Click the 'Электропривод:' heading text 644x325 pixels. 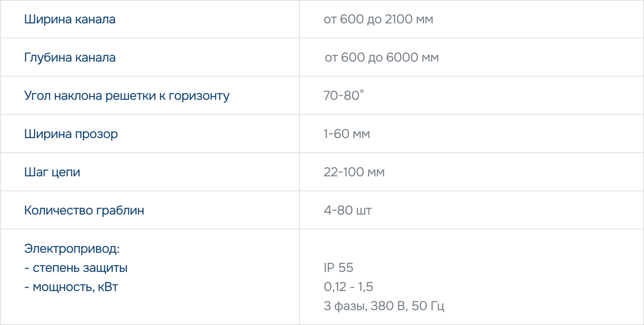[x=72, y=249]
